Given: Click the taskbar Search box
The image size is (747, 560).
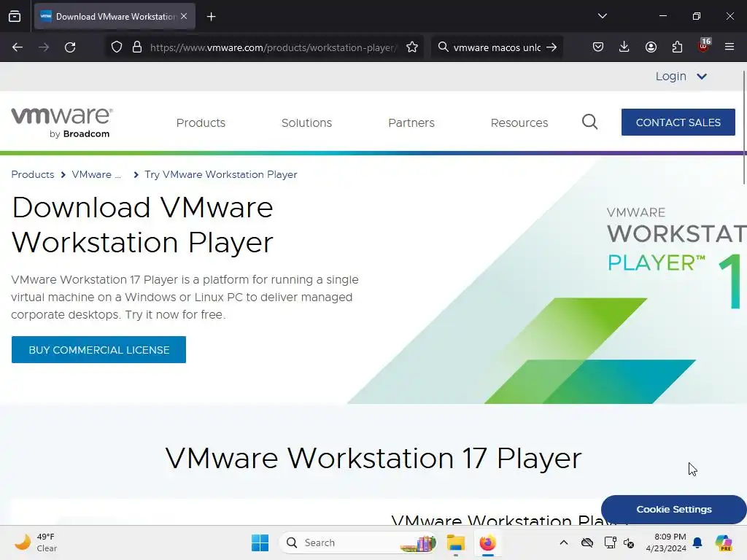Looking at the screenshot, I should point(357,542).
